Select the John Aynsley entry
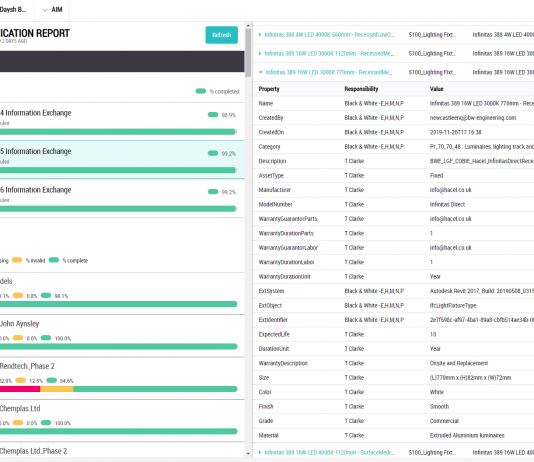This screenshot has height=462, width=534. [x=122, y=336]
